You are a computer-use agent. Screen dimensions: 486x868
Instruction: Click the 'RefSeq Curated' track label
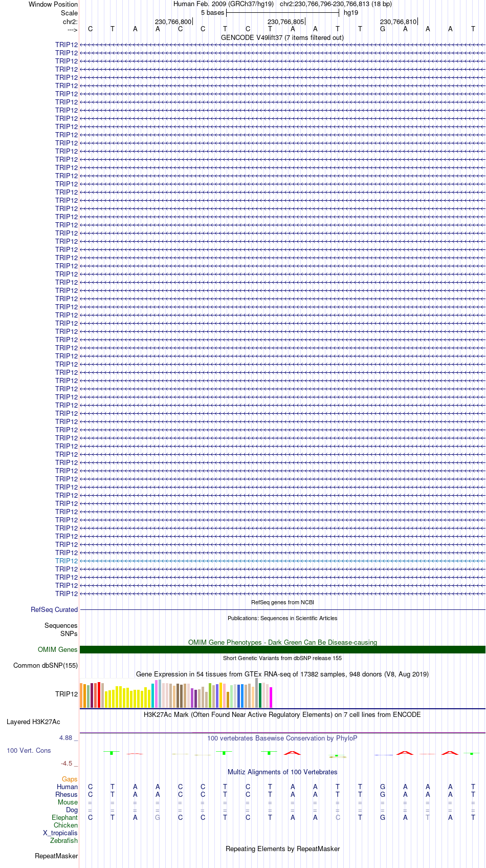click(54, 610)
